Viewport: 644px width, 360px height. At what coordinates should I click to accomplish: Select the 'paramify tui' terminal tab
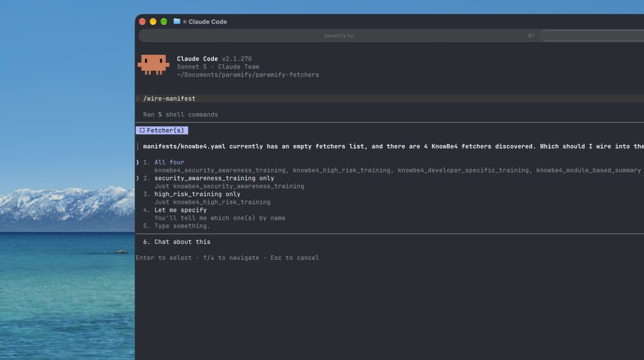click(339, 36)
